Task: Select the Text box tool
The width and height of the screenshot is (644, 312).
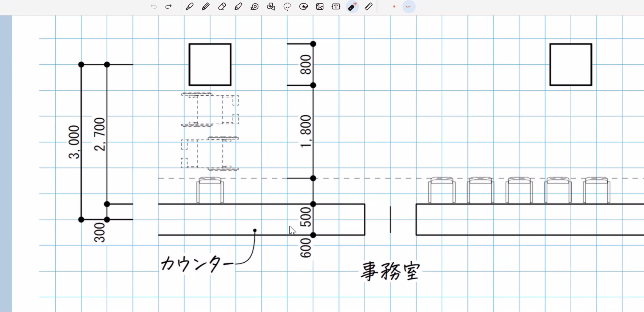Action: 336,7
